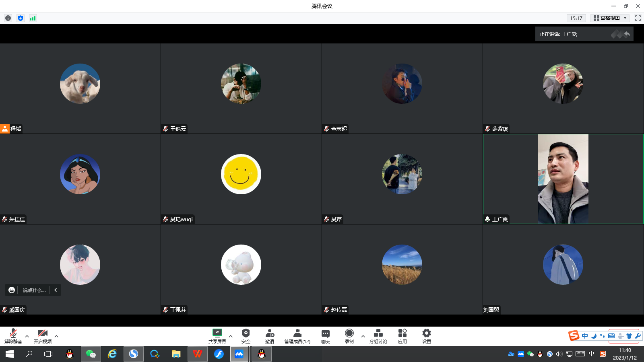
Task: Open the 宫格视图 layout dropdown
Action: coord(610,18)
